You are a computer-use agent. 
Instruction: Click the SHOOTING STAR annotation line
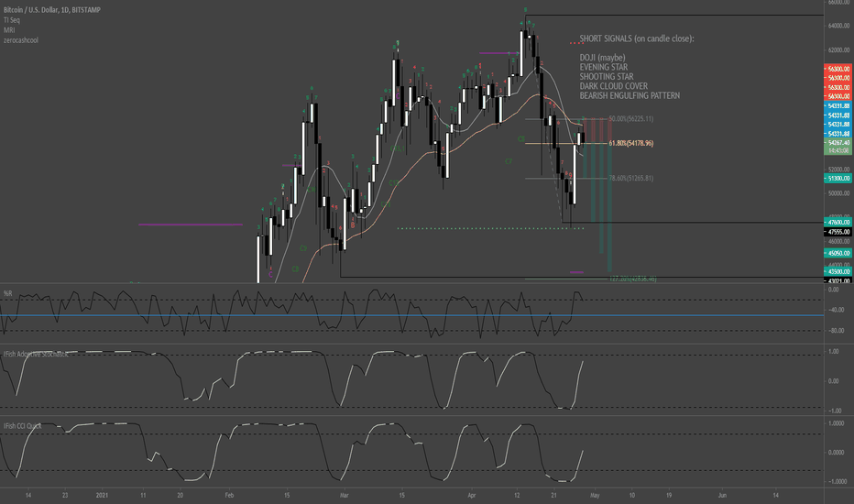pos(607,77)
